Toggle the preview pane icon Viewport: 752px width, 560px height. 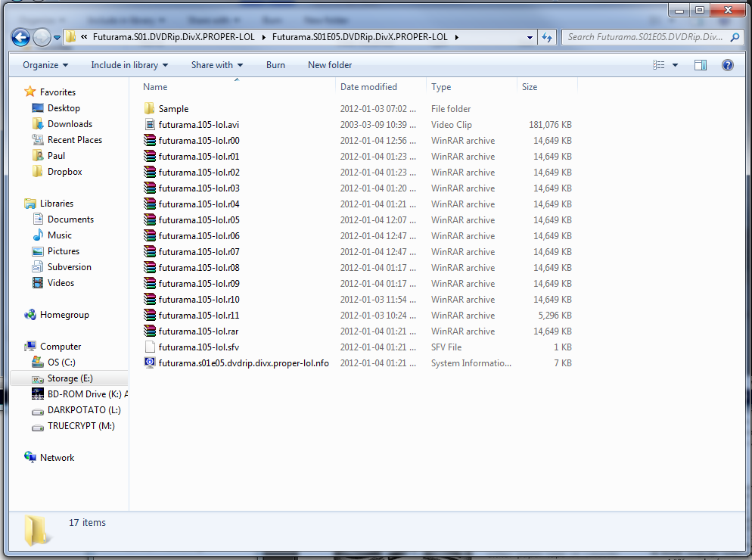(701, 65)
